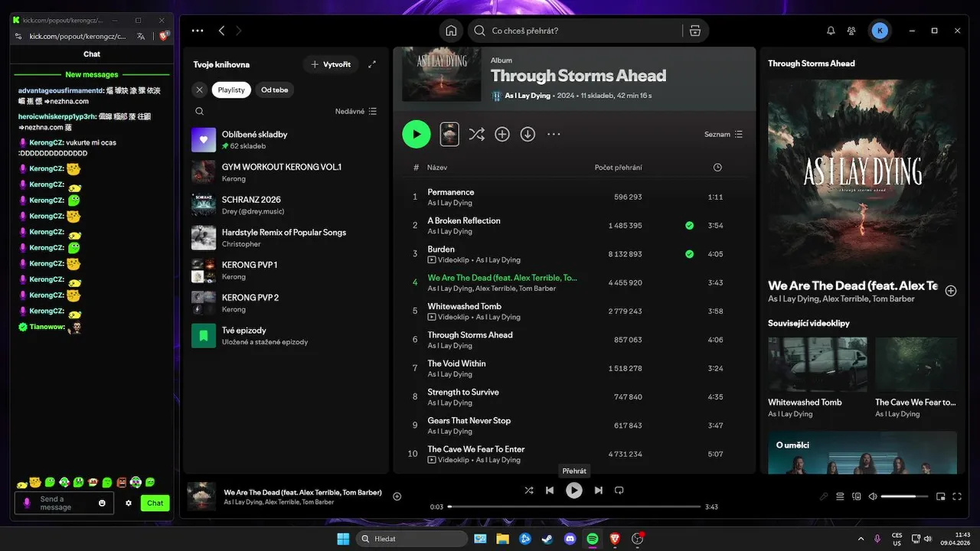Toggle album shuffle next to green play

tap(476, 134)
